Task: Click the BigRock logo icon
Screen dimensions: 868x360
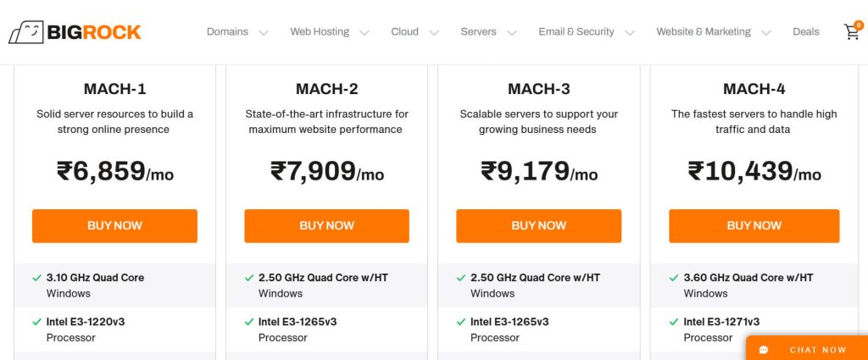Action: pyautogui.click(x=25, y=32)
